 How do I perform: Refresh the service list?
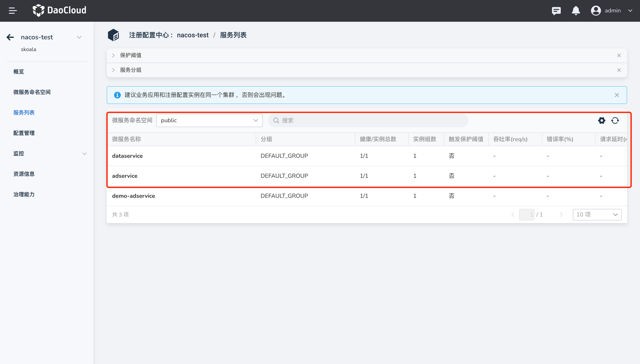pos(615,120)
